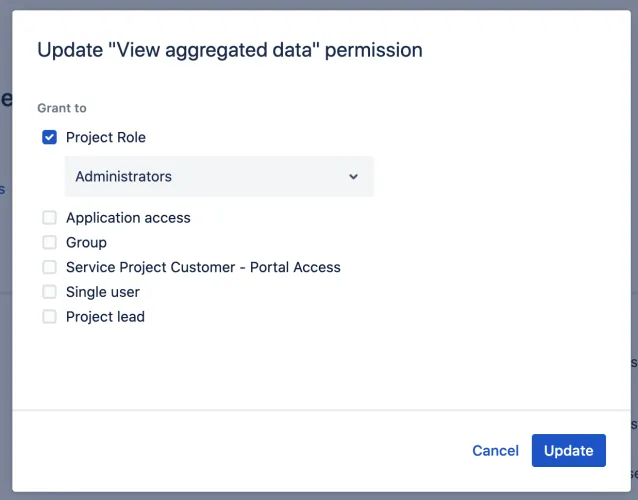Viewport: 638px width, 500px height.
Task: Click the "Grant to" label
Action: [62, 108]
